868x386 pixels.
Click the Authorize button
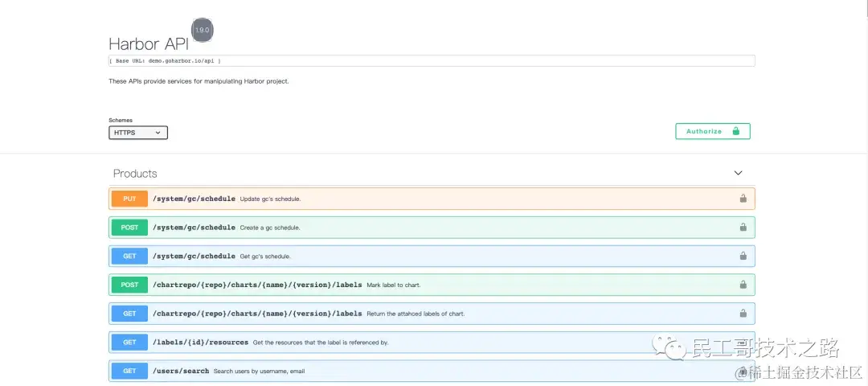click(712, 131)
